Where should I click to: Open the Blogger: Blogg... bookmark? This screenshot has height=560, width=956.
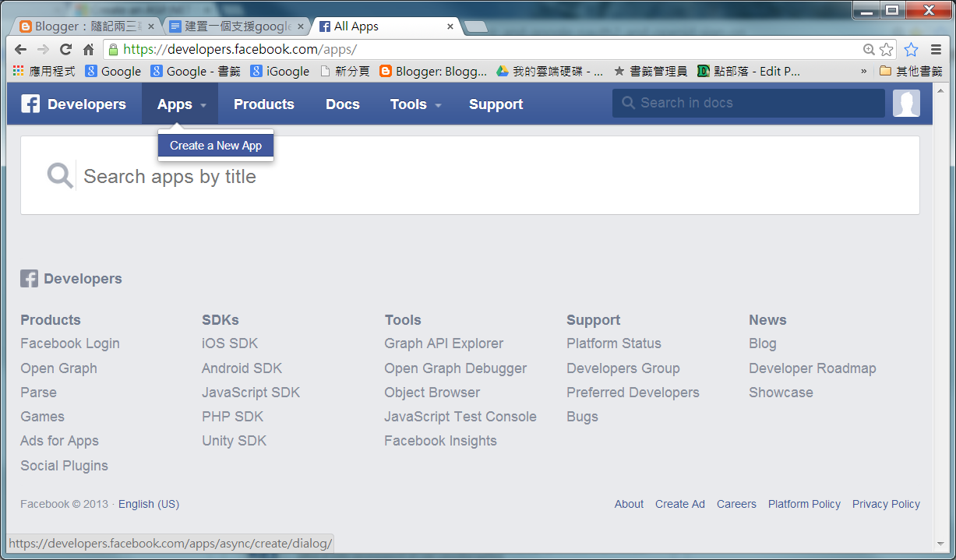tap(433, 71)
